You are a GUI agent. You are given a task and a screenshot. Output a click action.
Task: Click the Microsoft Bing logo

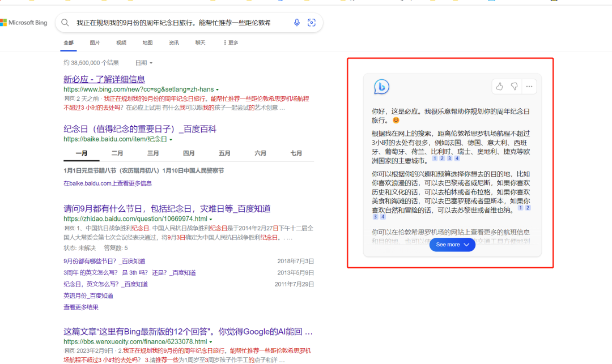pyautogui.click(x=23, y=23)
